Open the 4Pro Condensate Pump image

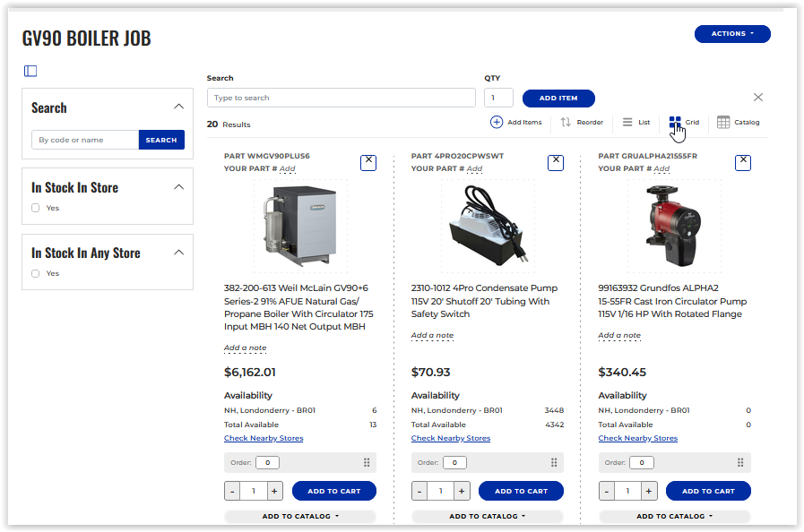[487, 226]
